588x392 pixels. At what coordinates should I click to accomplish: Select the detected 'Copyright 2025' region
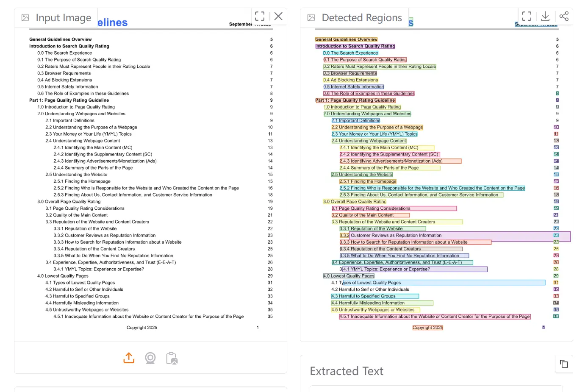coord(427,328)
